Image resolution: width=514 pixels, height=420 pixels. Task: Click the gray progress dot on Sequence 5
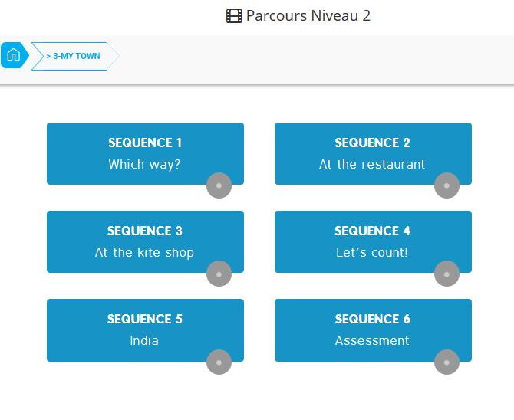(x=219, y=362)
